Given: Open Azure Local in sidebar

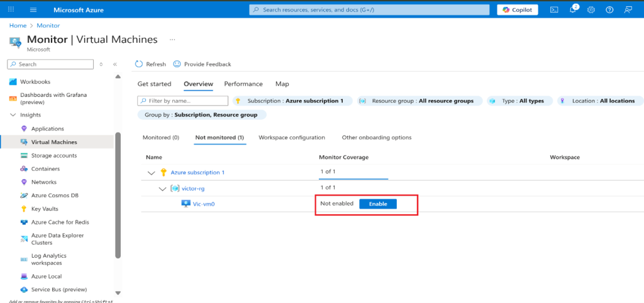Looking at the screenshot, I should (x=47, y=277).
